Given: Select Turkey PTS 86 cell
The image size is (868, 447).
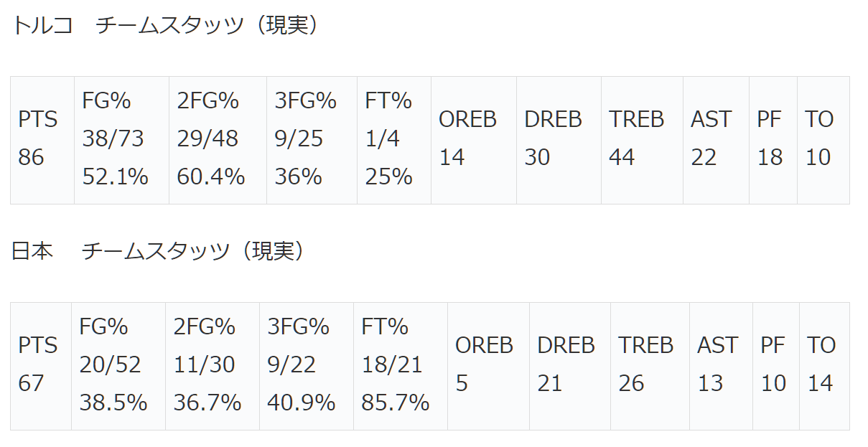Looking at the screenshot, I should 42,140.
